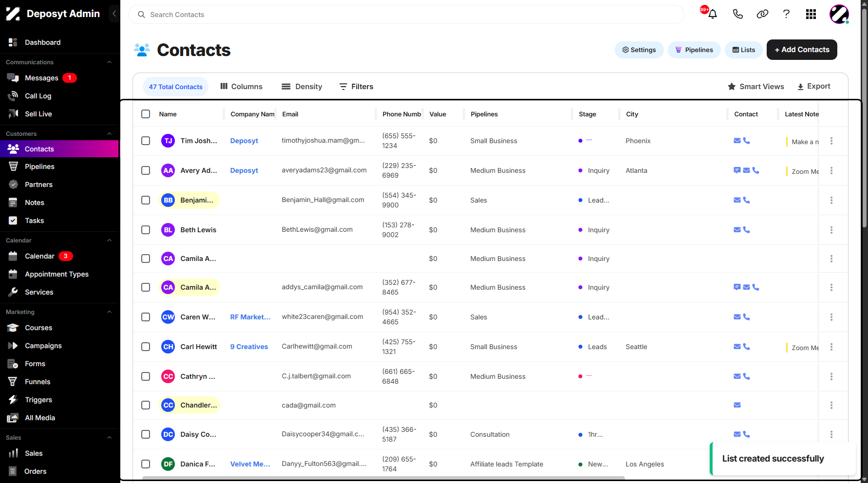
Task: Check the box for Avery Ad
Action: (x=146, y=170)
